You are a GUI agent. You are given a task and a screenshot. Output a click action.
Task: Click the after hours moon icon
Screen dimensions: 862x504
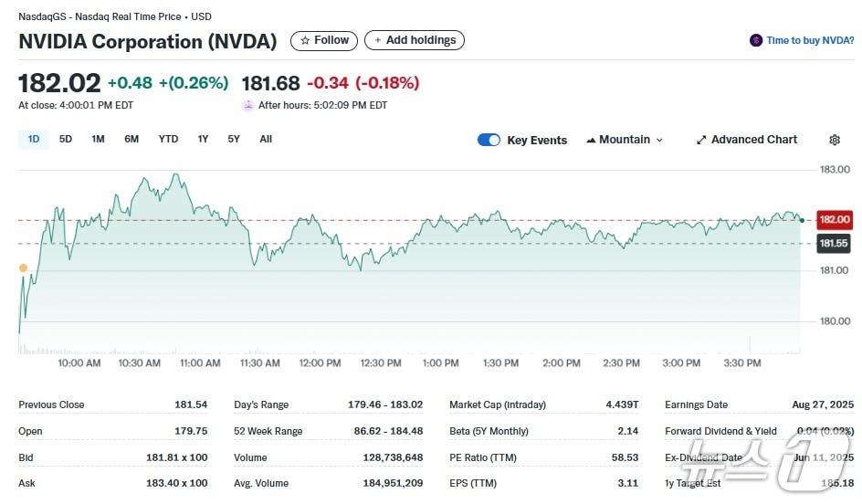pyautogui.click(x=248, y=105)
